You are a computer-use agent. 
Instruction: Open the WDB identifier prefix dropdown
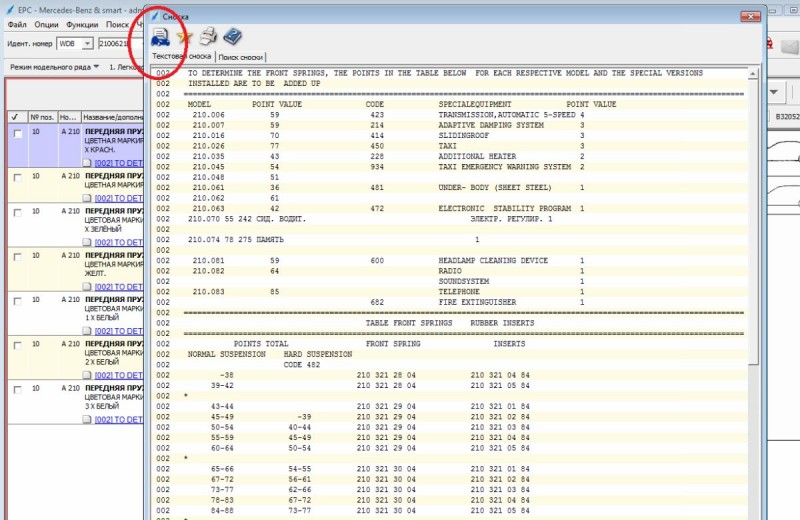(x=87, y=44)
